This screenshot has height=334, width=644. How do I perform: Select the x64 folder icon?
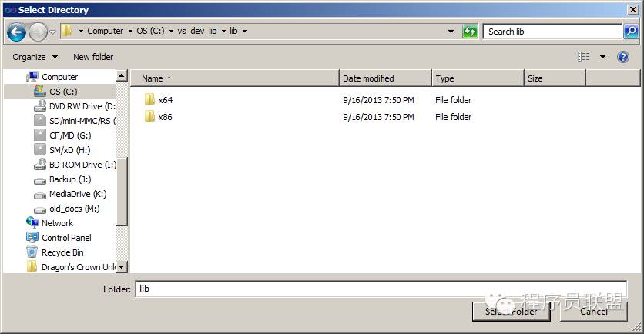click(x=149, y=99)
